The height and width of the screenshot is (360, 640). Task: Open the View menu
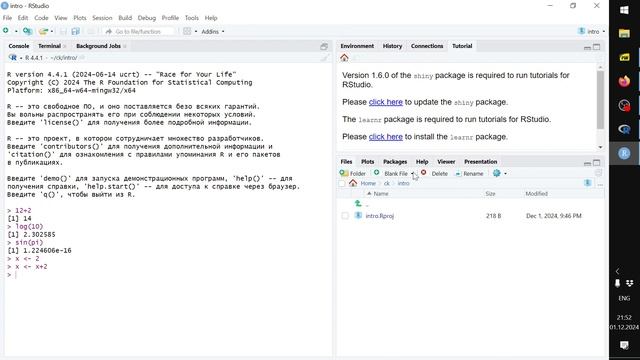61,18
